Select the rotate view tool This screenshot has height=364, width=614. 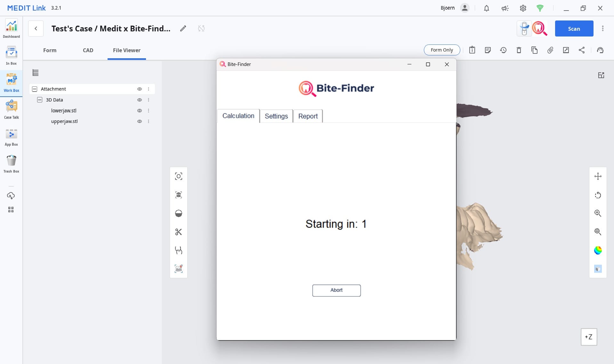point(598,195)
